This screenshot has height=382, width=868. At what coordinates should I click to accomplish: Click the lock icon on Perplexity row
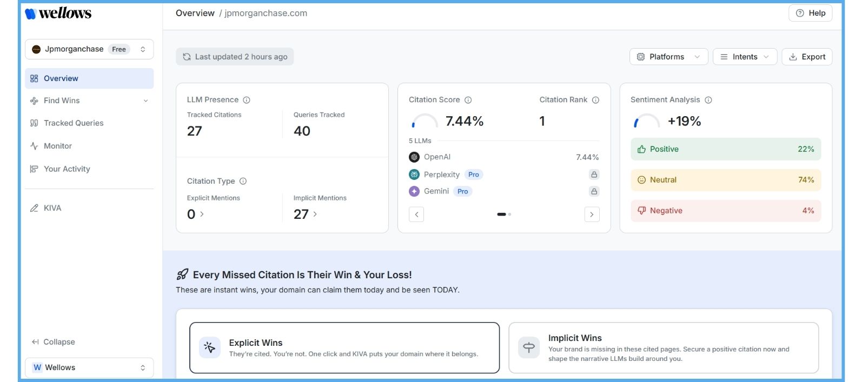(x=594, y=175)
